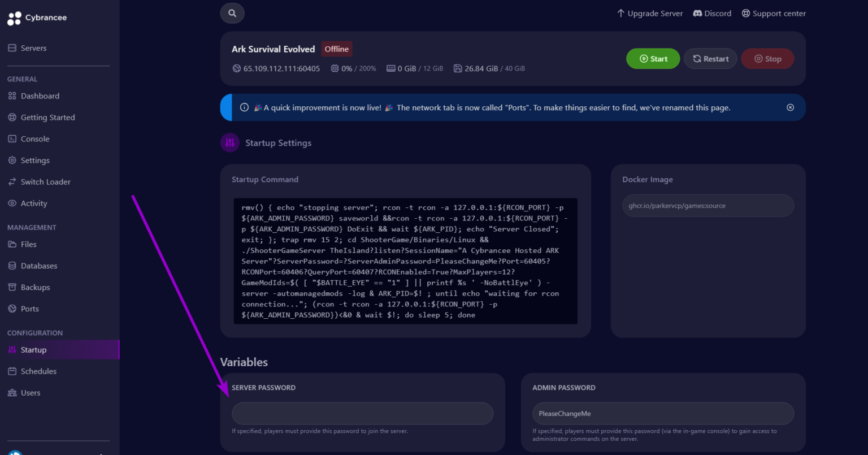This screenshot has width=868, height=455.
Task: Open Servers in the sidebar
Action: click(x=33, y=48)
